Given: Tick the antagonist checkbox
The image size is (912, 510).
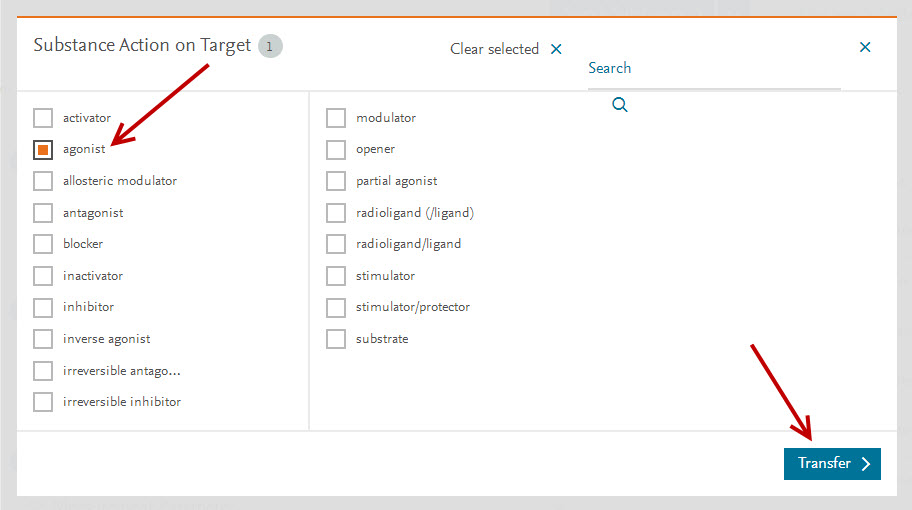Looking at the screenshot, I should click(x=43, y=213).
